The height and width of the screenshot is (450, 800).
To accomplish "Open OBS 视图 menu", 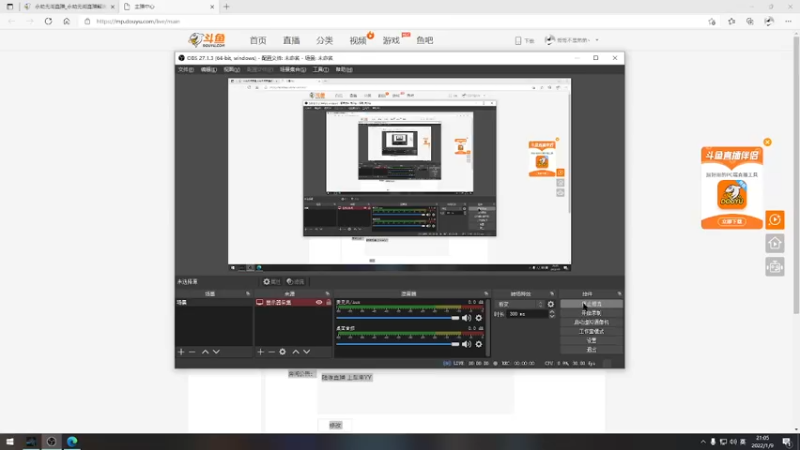I will (232, 69).
